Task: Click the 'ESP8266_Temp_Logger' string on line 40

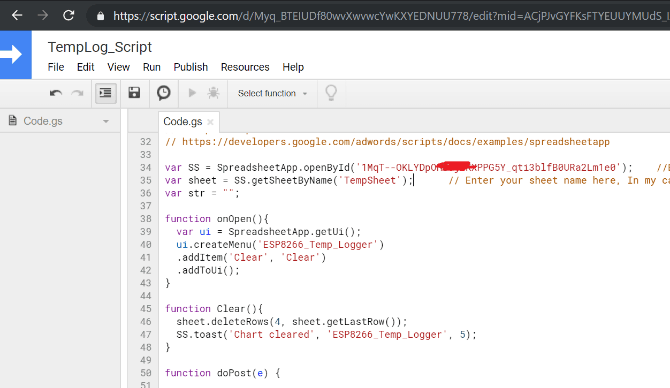Action: coord(318,244)
